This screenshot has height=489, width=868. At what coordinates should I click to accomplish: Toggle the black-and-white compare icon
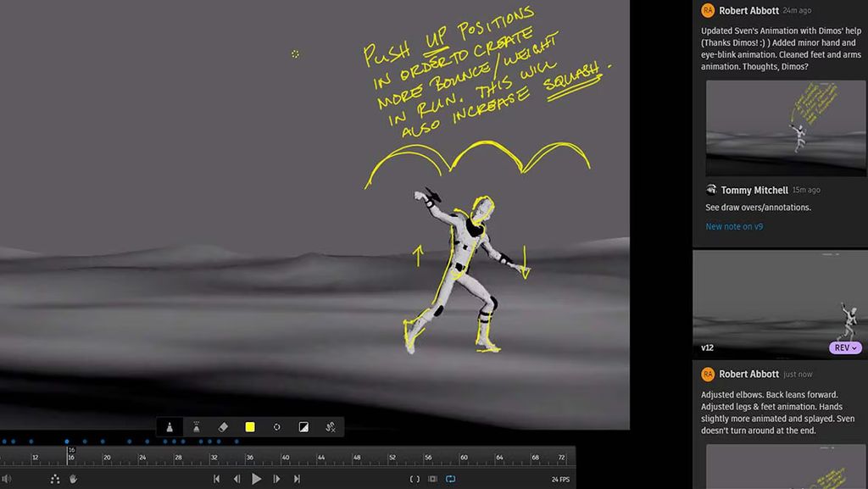[x=303, y=427]
